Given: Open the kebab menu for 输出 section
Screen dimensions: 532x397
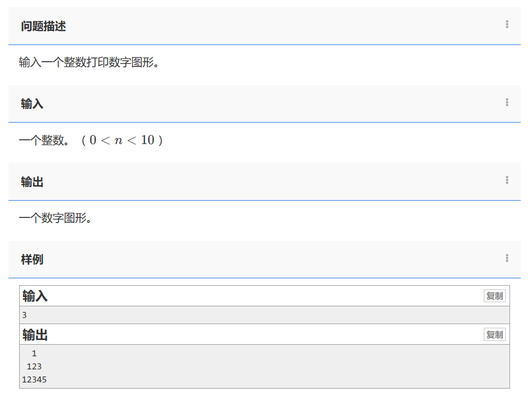Looking at the screenshot, I should tap(507, 180).
